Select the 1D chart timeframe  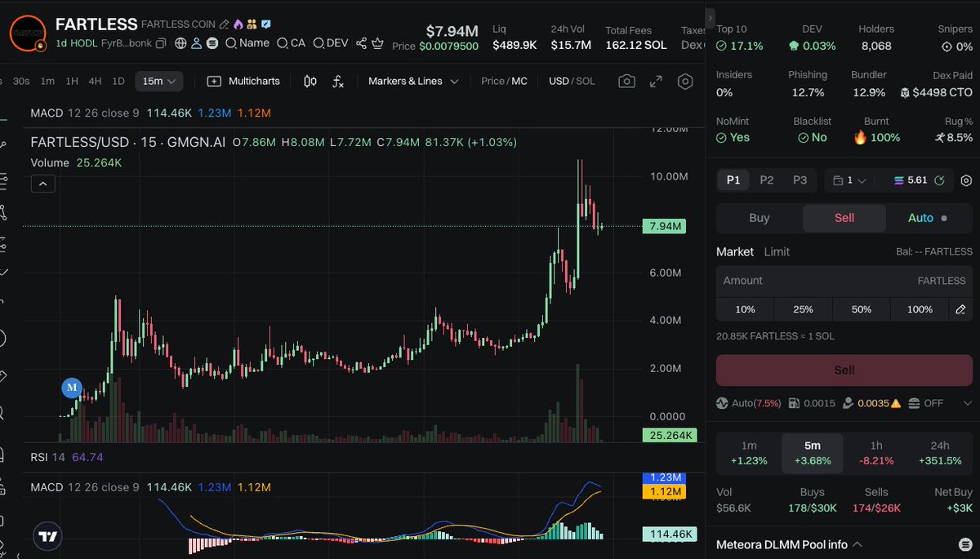(x=118, y=81)
